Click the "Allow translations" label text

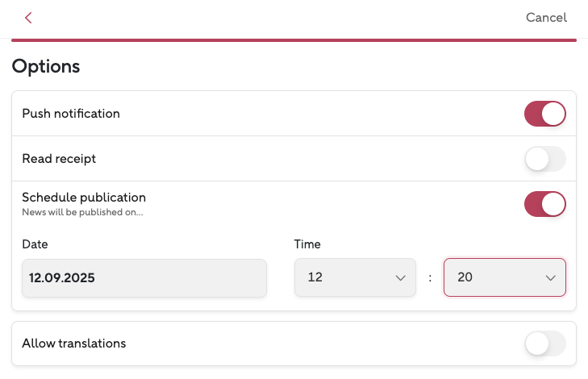[x=74, y=344]
